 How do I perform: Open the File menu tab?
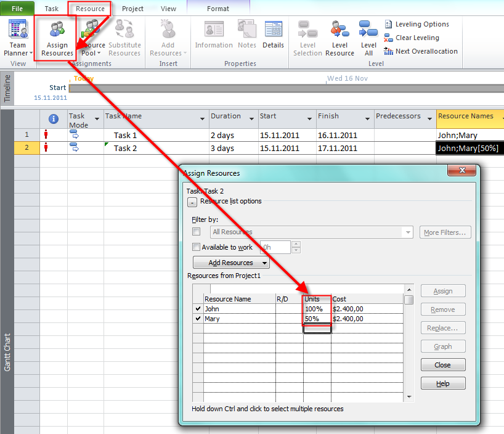coord(18,9)
